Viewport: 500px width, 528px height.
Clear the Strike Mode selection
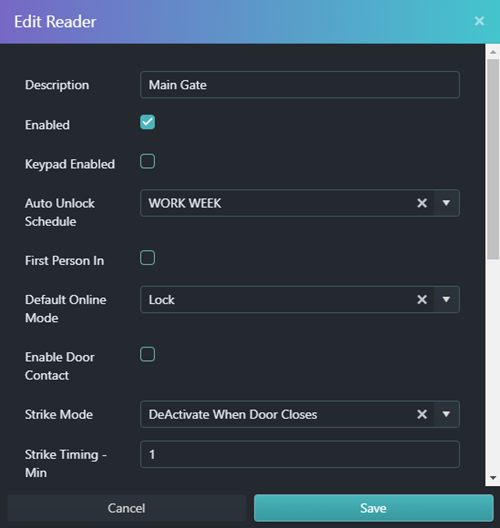[422, 414]
